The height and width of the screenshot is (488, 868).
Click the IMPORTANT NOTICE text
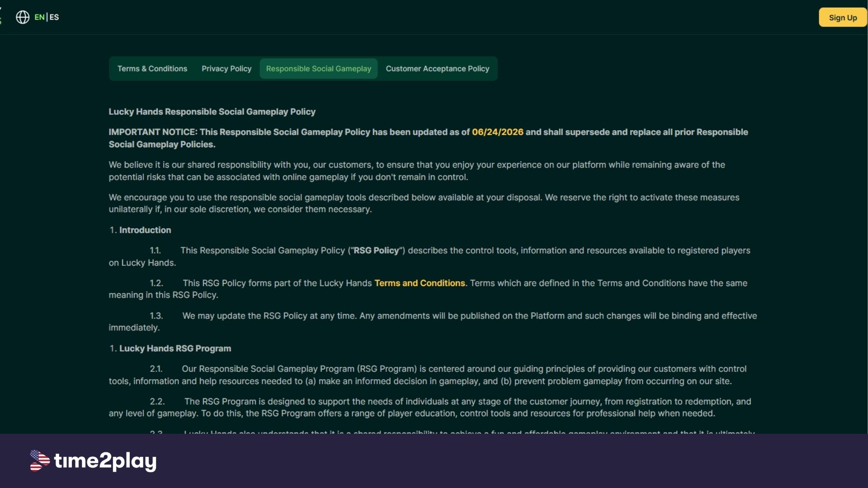153,132
